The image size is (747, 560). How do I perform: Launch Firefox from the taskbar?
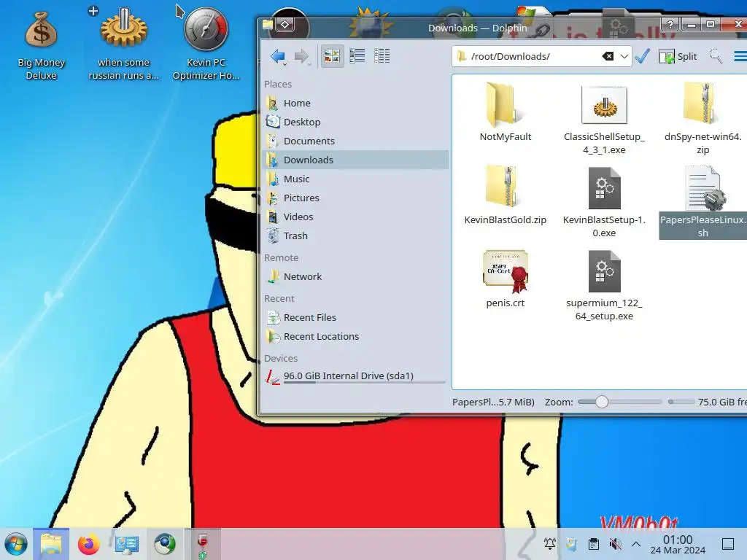click(x=88, y=544)
